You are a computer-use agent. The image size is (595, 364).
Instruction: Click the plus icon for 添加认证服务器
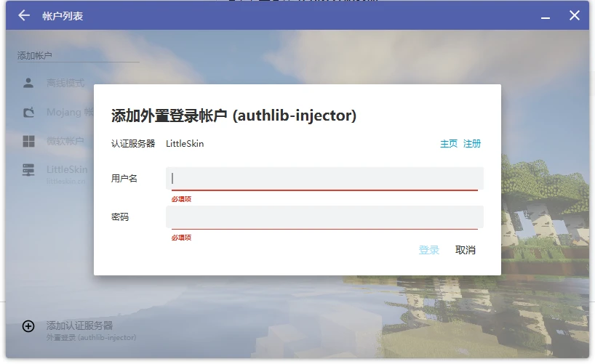[28, 326]
